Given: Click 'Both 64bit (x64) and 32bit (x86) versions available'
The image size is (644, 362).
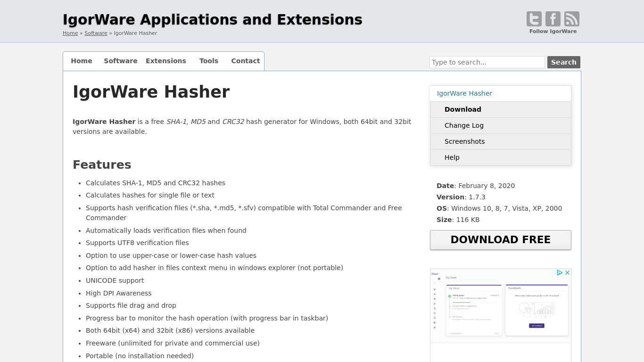Looking at the screenshot, I should pos(170,330).
